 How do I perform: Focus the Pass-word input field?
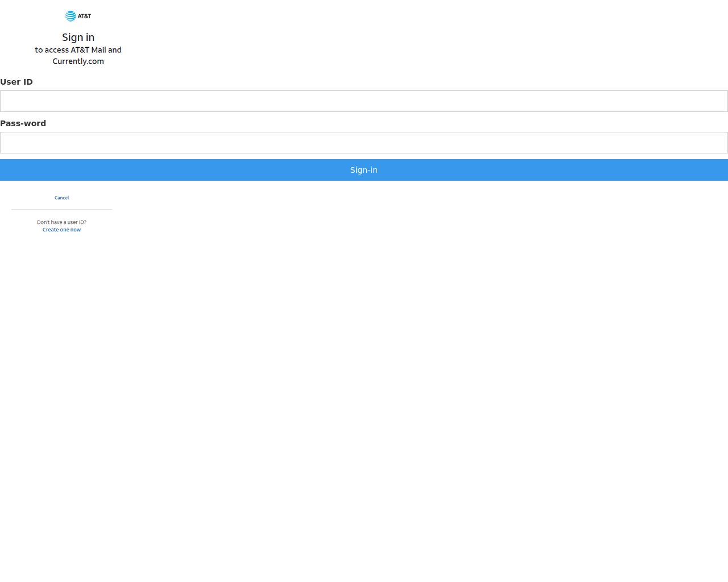364,143
